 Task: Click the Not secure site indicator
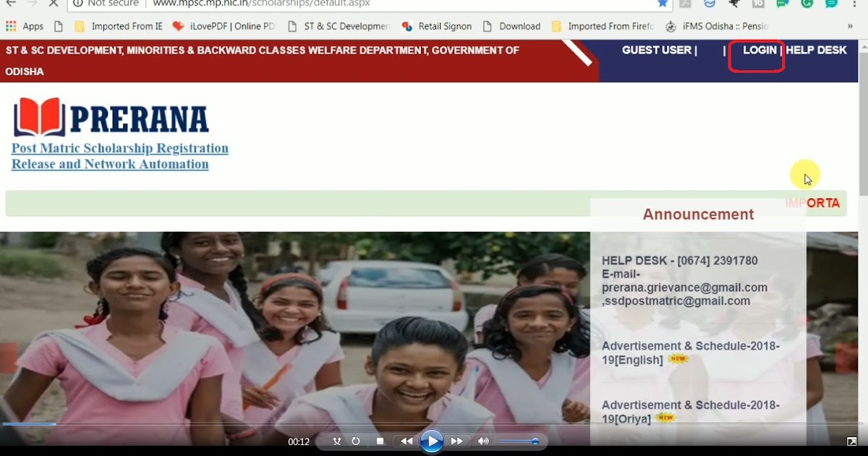click(106, 3)
